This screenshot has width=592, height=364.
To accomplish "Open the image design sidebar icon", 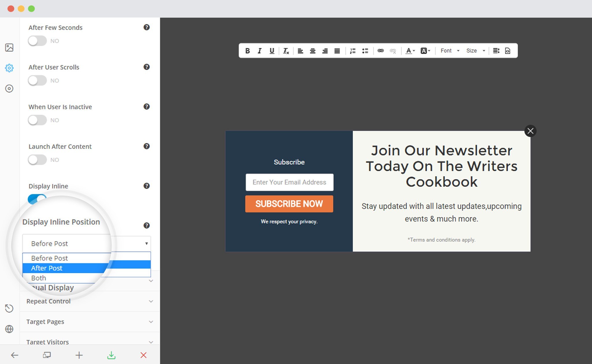I will (9, 47).
